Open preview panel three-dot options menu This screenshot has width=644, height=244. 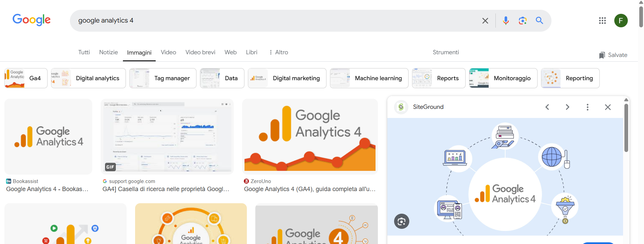588,107
